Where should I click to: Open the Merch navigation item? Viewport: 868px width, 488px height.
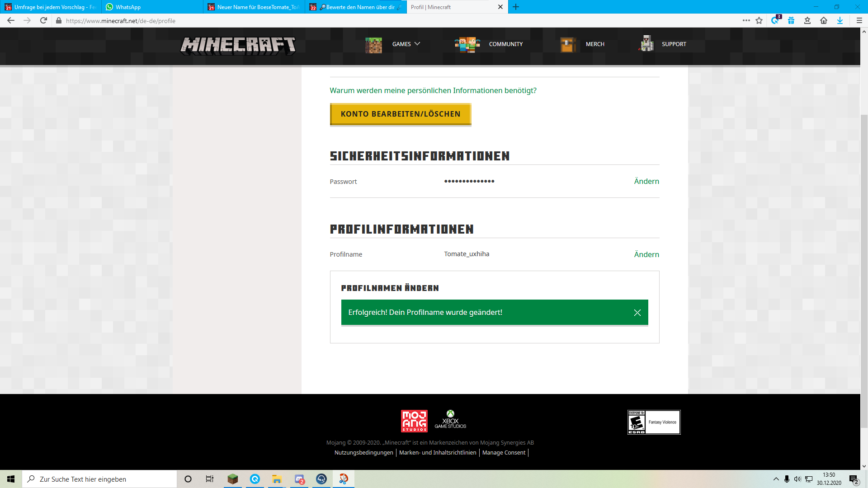click(x=595, y=44)
